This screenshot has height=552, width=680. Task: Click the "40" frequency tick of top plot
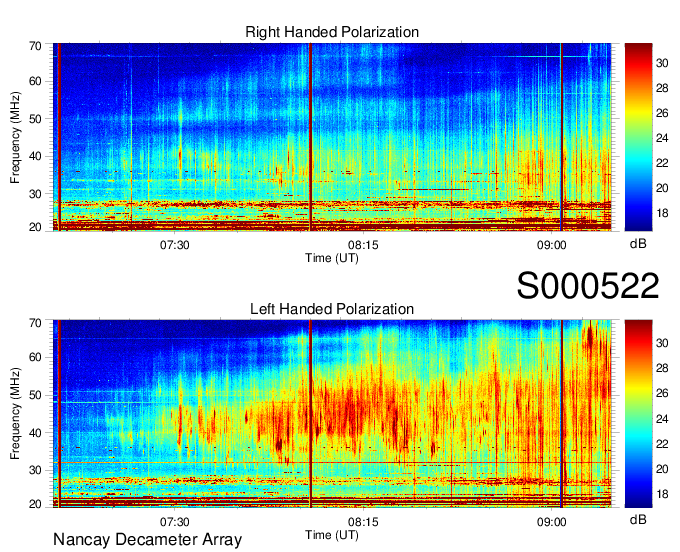pos(35,156)
